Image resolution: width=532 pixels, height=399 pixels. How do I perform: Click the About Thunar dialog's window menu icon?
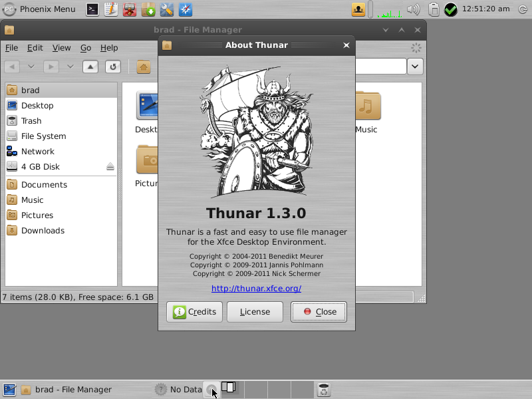167,45
